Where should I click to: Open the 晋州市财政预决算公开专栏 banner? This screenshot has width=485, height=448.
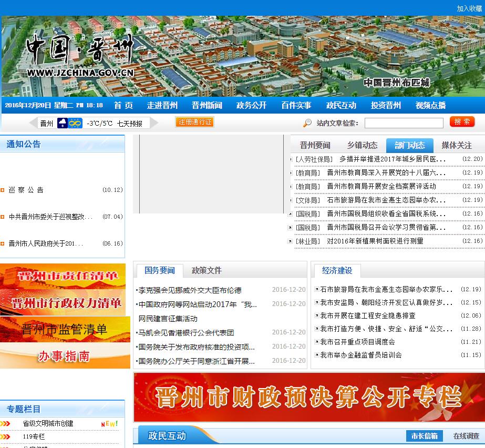pyautogui.click(x=308, y=398)
